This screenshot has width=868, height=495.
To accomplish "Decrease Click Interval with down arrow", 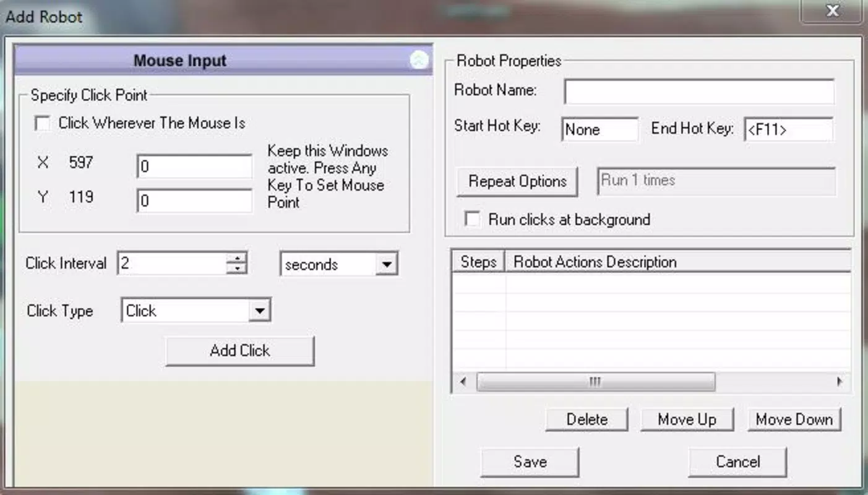I will (x=237, y=269).
